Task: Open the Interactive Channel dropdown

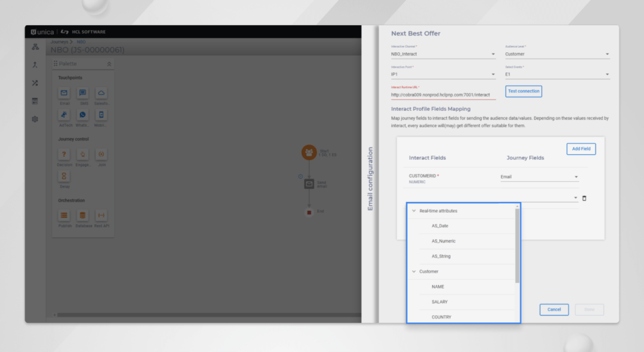Action: (x=443, y=54)
